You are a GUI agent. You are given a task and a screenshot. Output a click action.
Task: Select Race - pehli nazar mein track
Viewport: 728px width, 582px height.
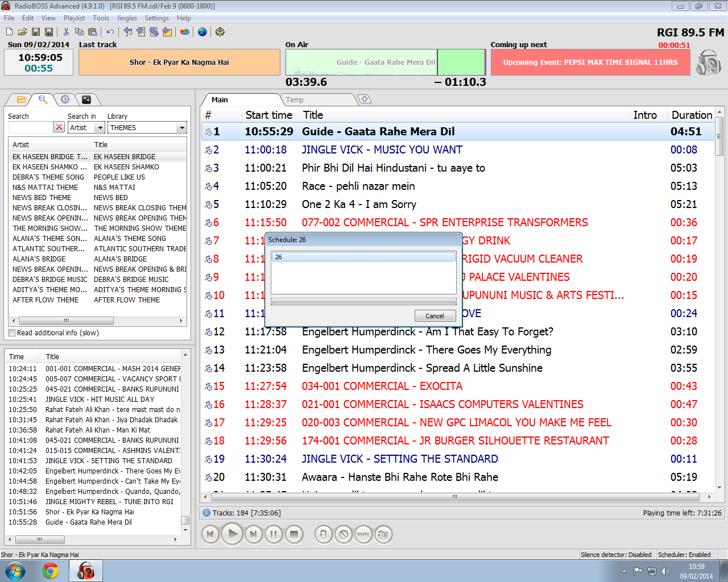click(458, 186)
